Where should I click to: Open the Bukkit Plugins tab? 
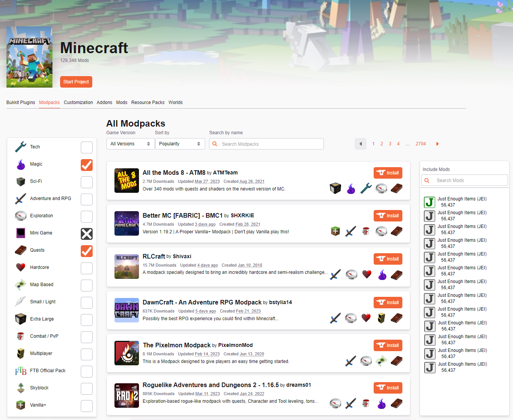[x=21, y=103]
